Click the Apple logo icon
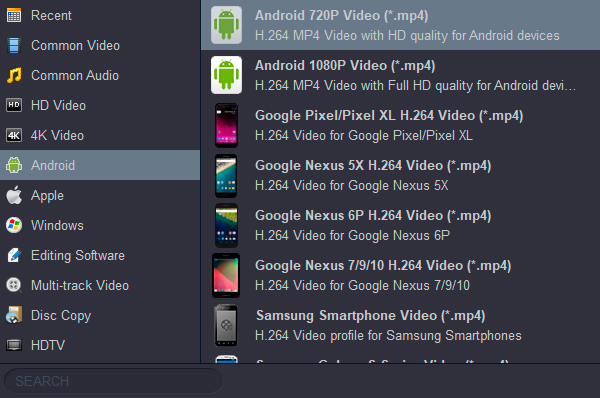The height and width of the screenshot is (398, 600). 14,195
